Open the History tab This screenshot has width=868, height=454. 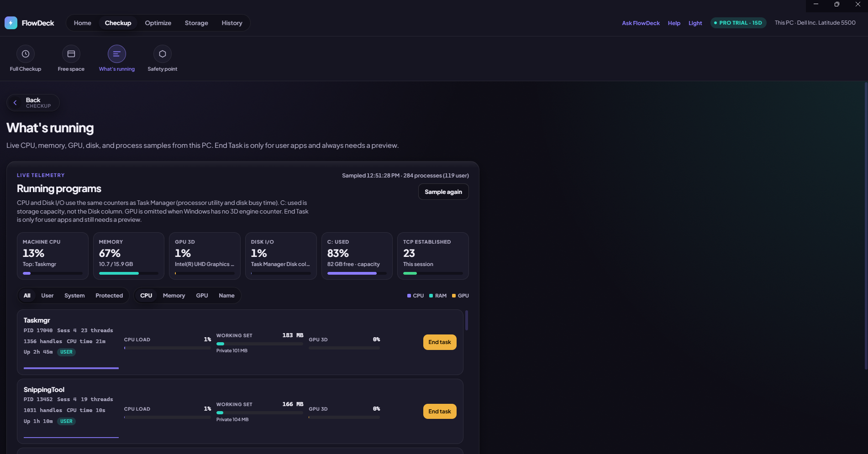coord(232,23)
